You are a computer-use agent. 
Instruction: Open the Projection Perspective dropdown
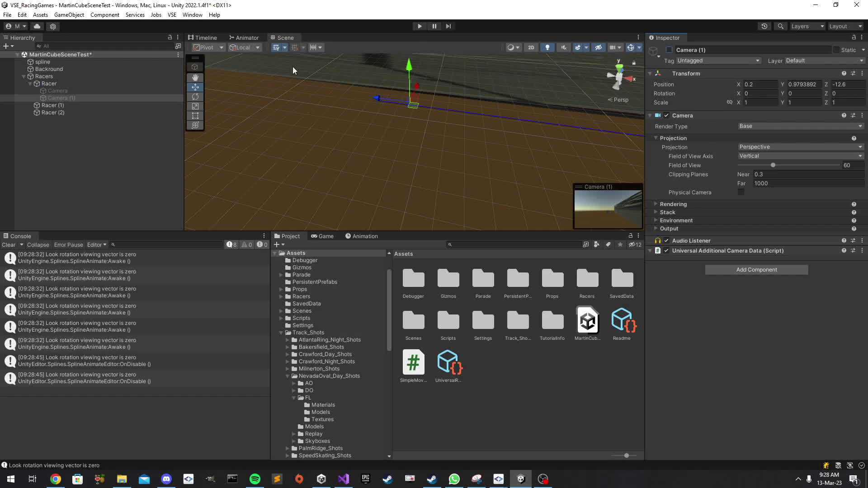point(800,147)
